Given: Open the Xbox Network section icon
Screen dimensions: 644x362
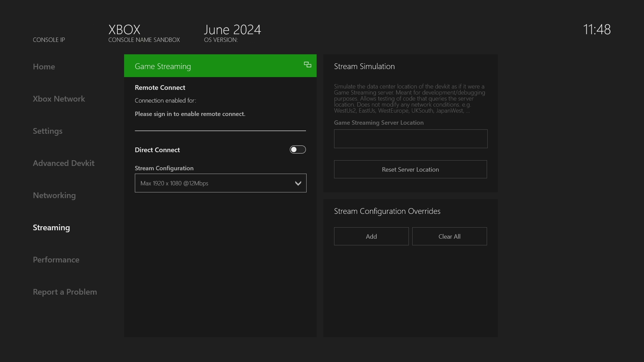Looking at the screenshot, I should click(x=58, y=98).
